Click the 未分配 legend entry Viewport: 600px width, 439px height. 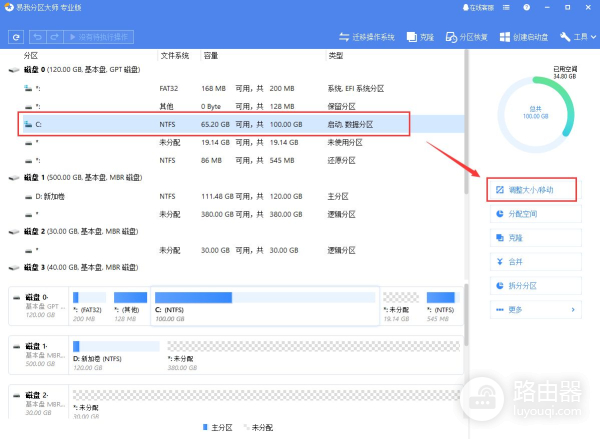click(x=258, y=428)
